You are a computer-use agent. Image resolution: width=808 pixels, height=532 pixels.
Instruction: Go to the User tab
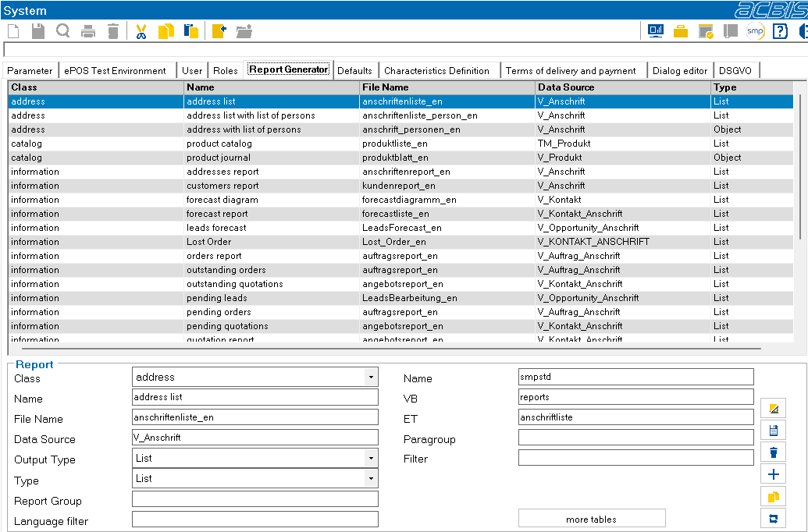coord(192,70)
